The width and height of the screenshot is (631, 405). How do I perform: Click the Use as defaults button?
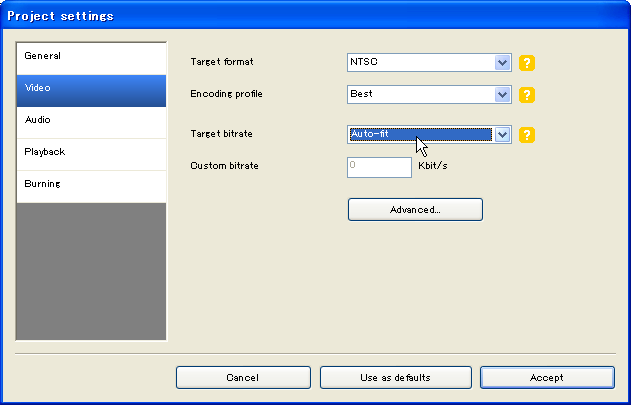pos(395,378)
